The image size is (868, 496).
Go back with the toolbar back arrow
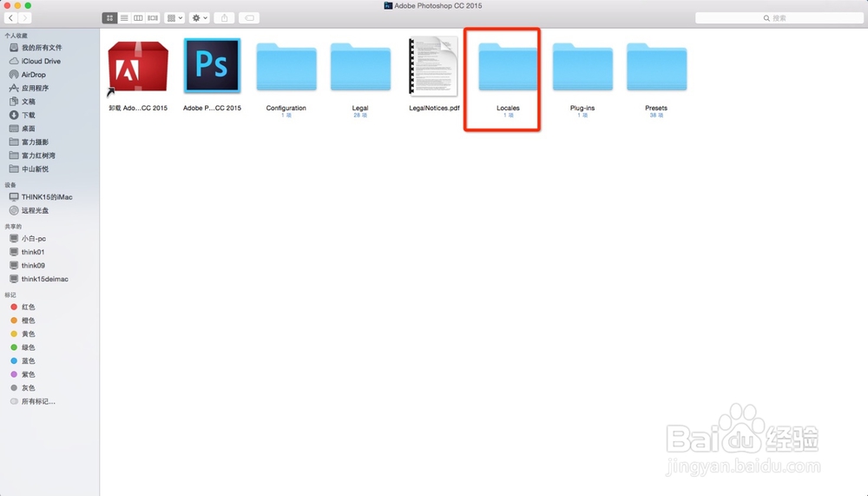(x=11, y=18)
